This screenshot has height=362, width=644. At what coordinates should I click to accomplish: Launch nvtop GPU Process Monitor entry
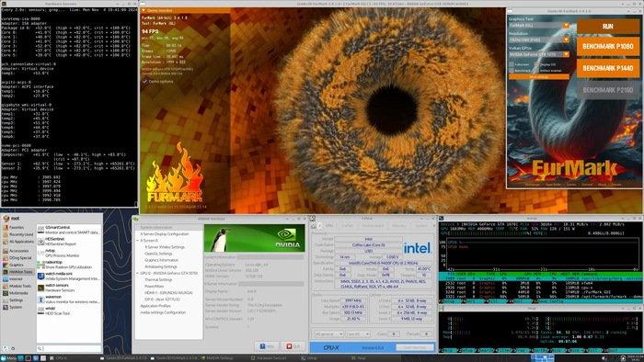[69, 253]
